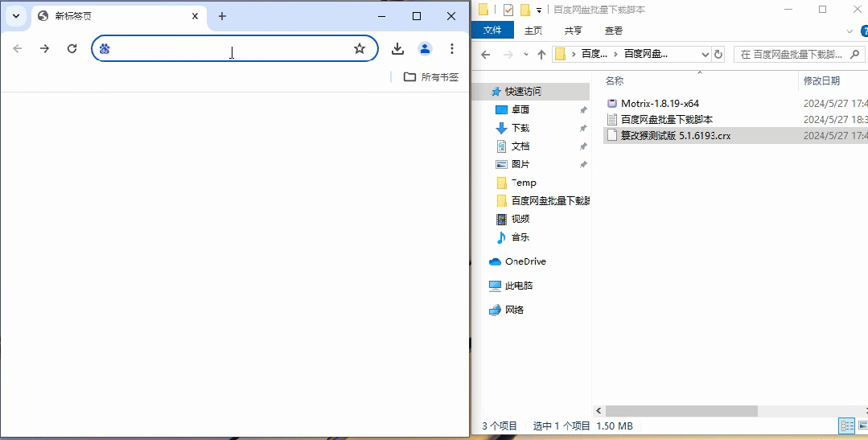
Task: Open Temp folder in navigation pane
Action: pyautogui.click(x=524, y=183)
